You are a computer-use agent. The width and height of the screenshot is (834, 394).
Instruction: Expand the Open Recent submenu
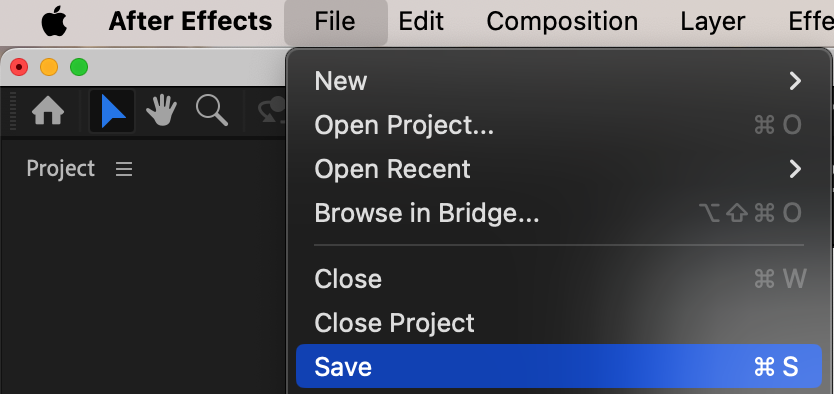click(x=558, y=169)
